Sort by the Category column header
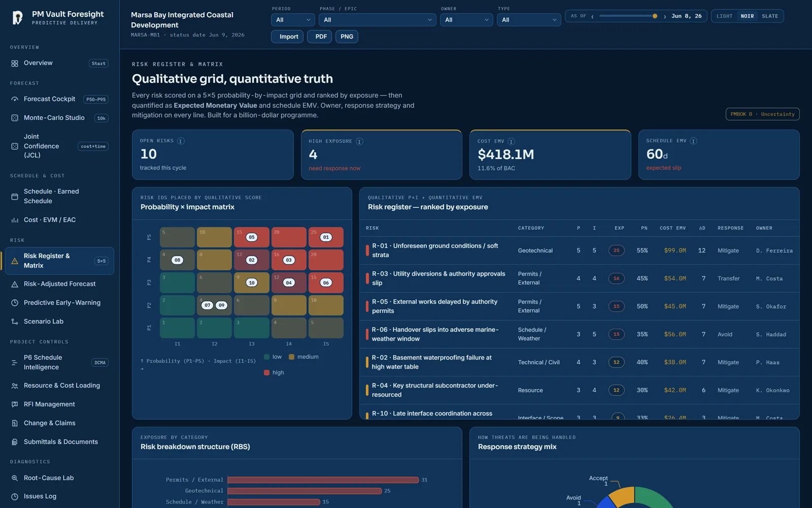 coord(531,229)
